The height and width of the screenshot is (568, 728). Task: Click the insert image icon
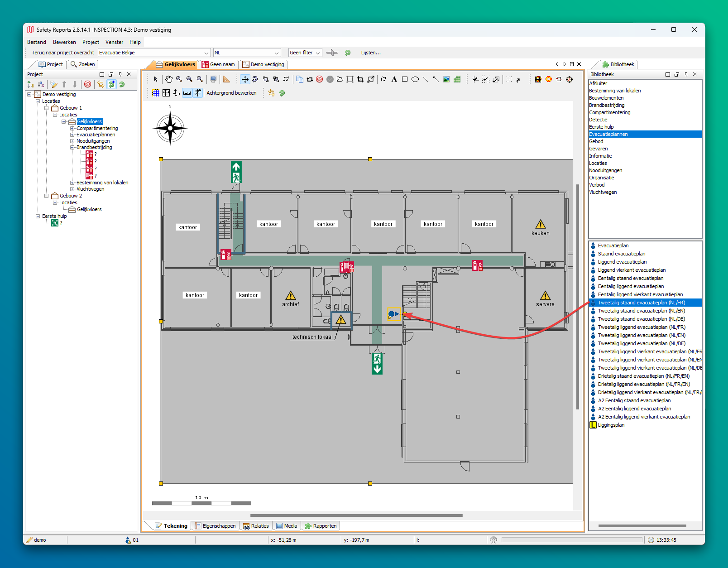pos(446,79)
